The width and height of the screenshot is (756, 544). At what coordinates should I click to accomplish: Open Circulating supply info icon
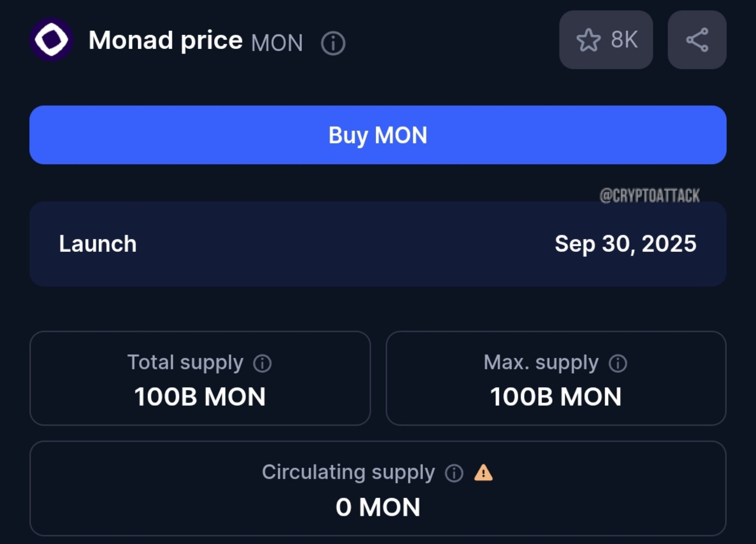coord(454,473)
